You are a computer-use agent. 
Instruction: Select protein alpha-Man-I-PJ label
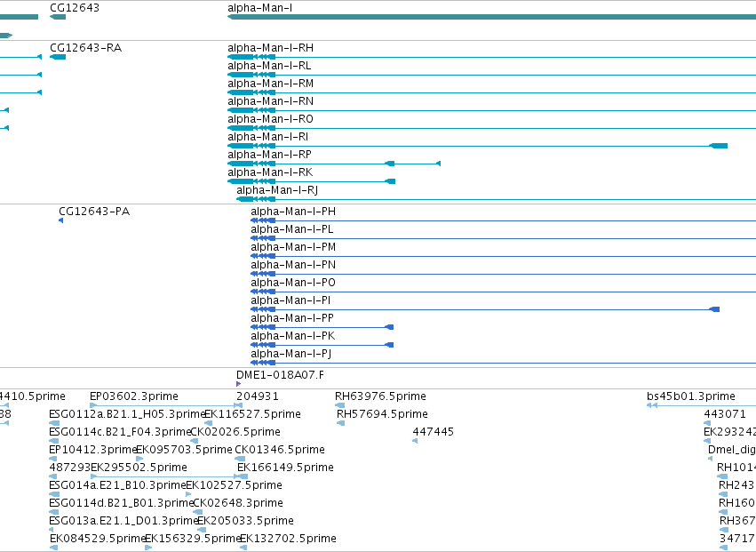(291, 354)
